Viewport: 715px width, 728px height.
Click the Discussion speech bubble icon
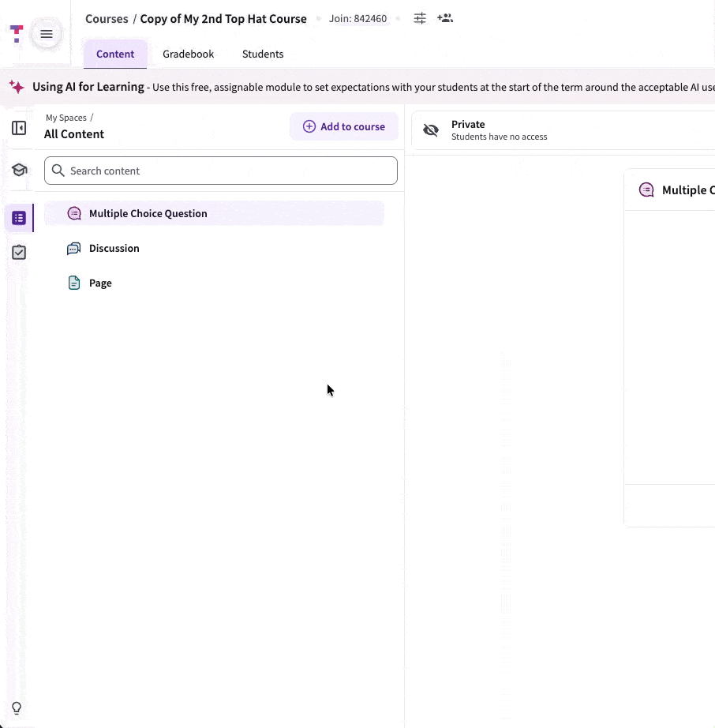(x=73, y=248)
